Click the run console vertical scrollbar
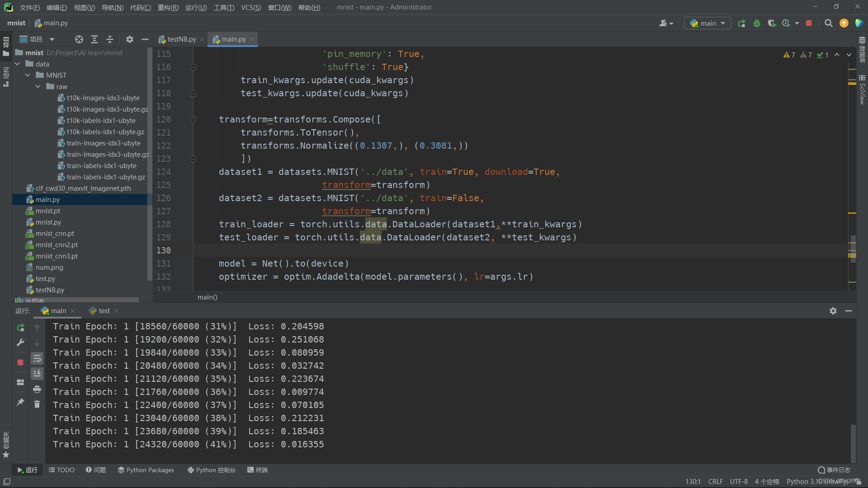This screenshot has width=868, height=488. 853,443
